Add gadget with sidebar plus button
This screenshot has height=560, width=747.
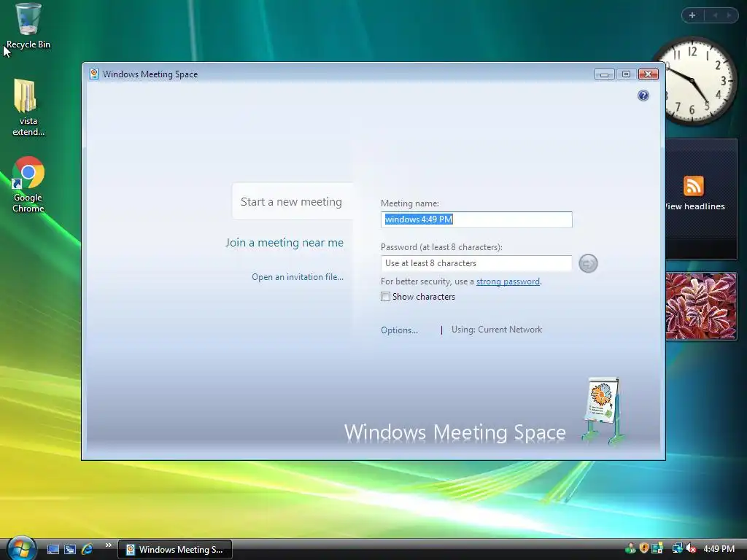click(x=692, y=15)
